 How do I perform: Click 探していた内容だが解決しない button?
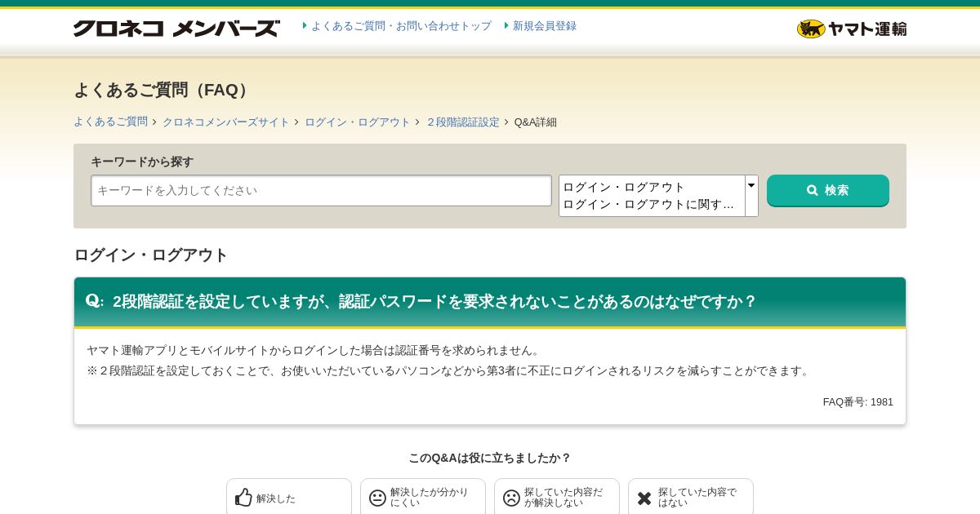557,497
